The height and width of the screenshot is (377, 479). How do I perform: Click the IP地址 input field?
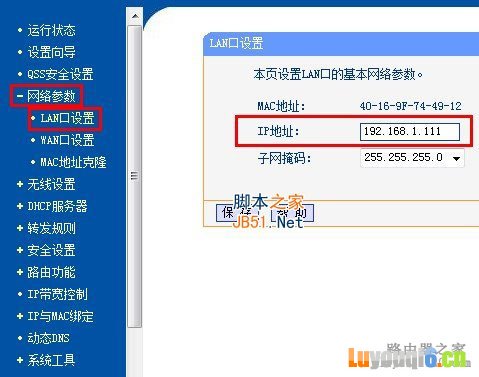[x=410, y=132]
